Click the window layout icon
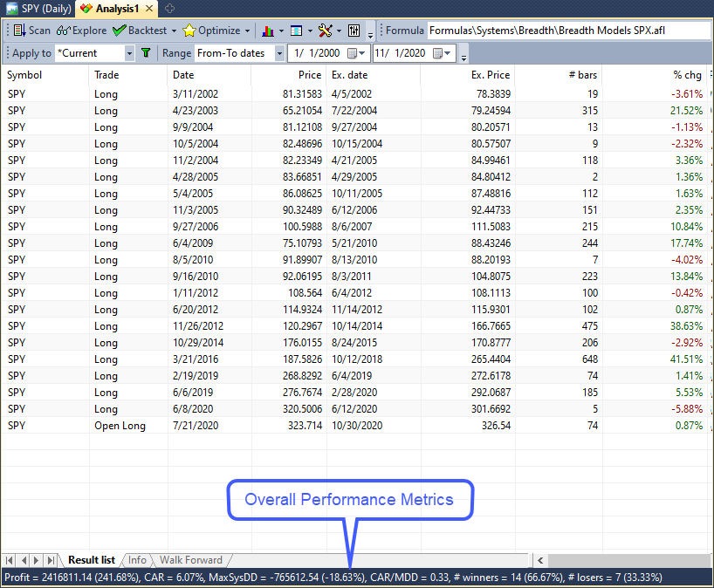Screen dimensions: 714x588 [x=297, y=31]
